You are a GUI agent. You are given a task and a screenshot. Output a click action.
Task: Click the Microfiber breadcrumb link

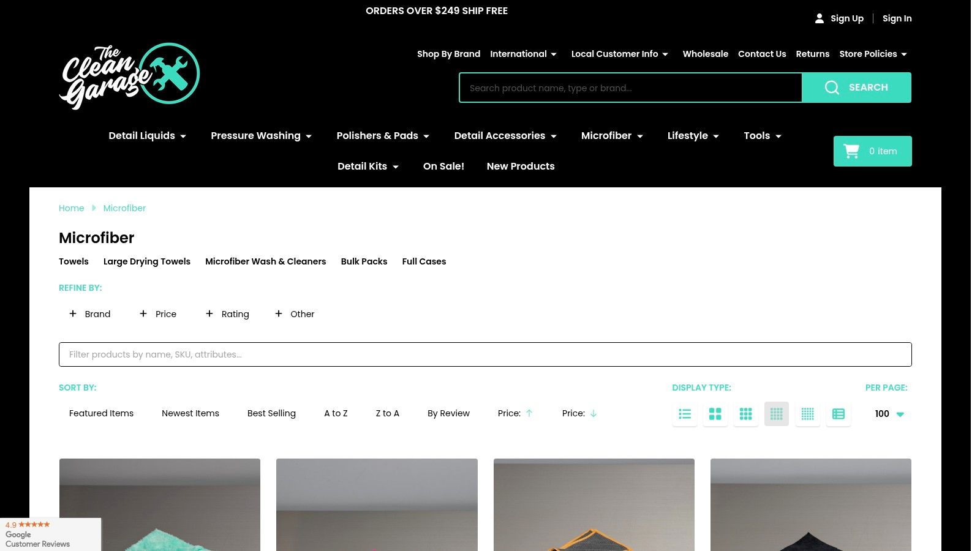click(x=124, y=208)
